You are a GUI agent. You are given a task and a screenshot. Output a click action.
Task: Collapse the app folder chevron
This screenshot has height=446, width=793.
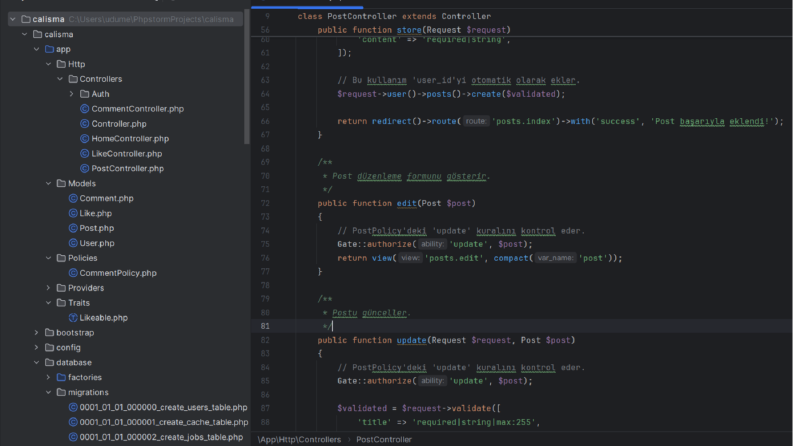point(36,49)
